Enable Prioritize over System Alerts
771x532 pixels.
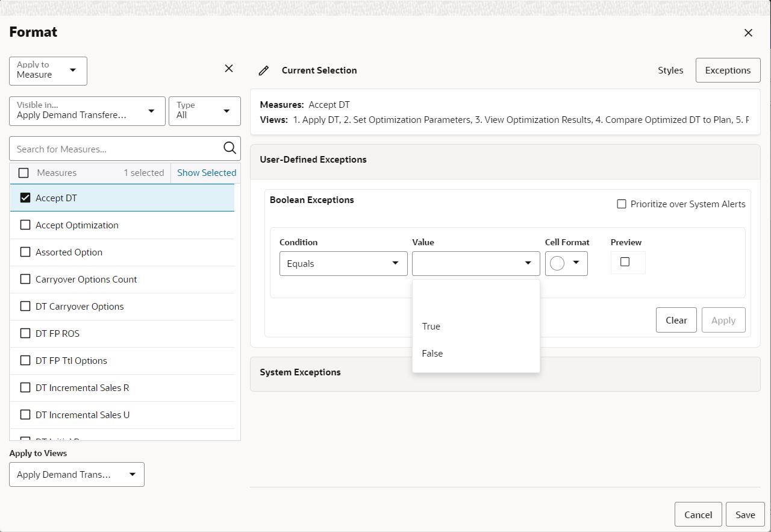(621, 204)
